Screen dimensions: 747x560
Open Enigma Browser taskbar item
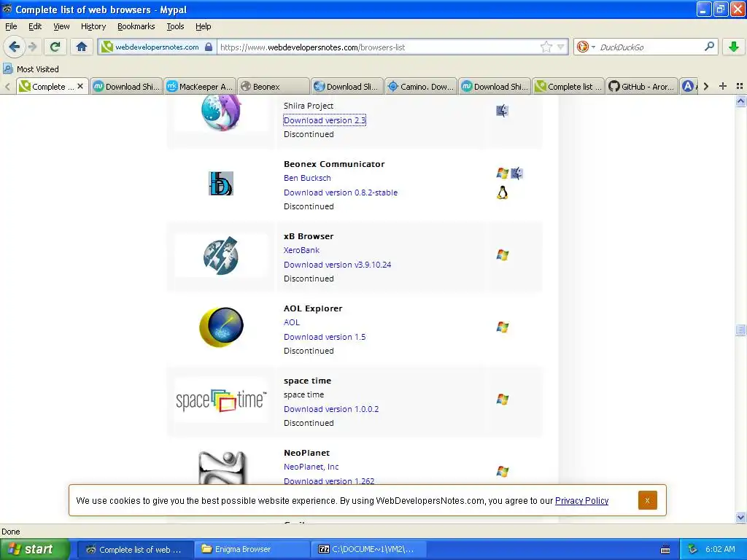(x=252, y=549)
